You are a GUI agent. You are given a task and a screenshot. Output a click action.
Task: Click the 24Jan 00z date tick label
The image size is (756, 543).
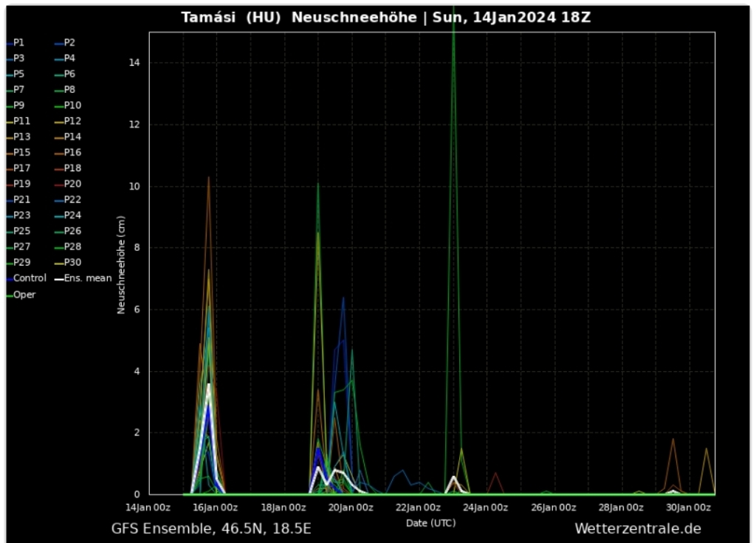pos(486,508)
